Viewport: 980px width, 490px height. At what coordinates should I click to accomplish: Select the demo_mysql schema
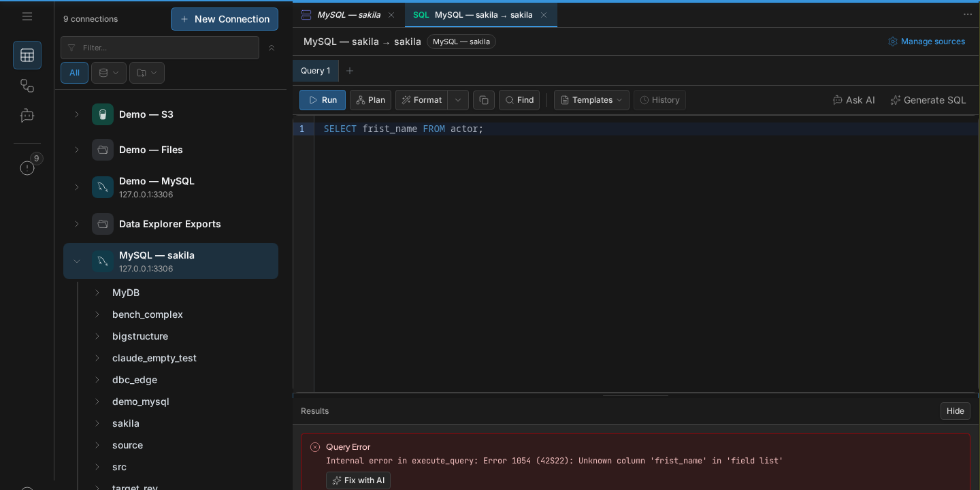pyautogui.click(x=141, y=402)
